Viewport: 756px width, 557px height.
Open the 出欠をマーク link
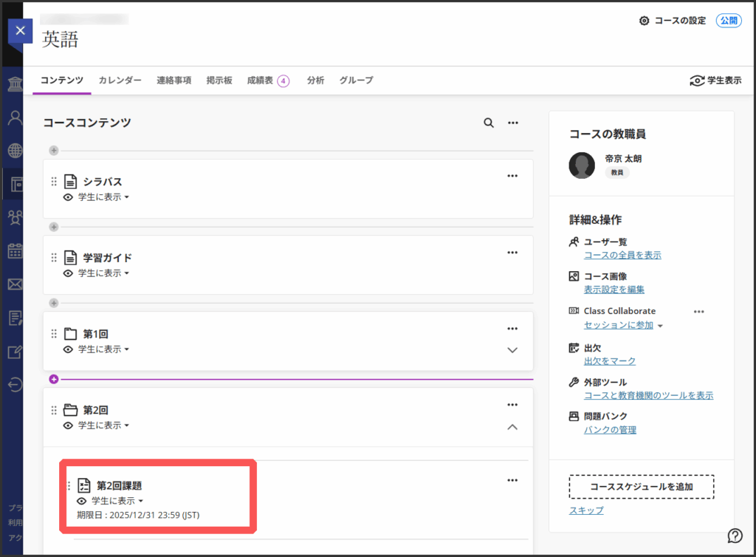pos(609,361)
